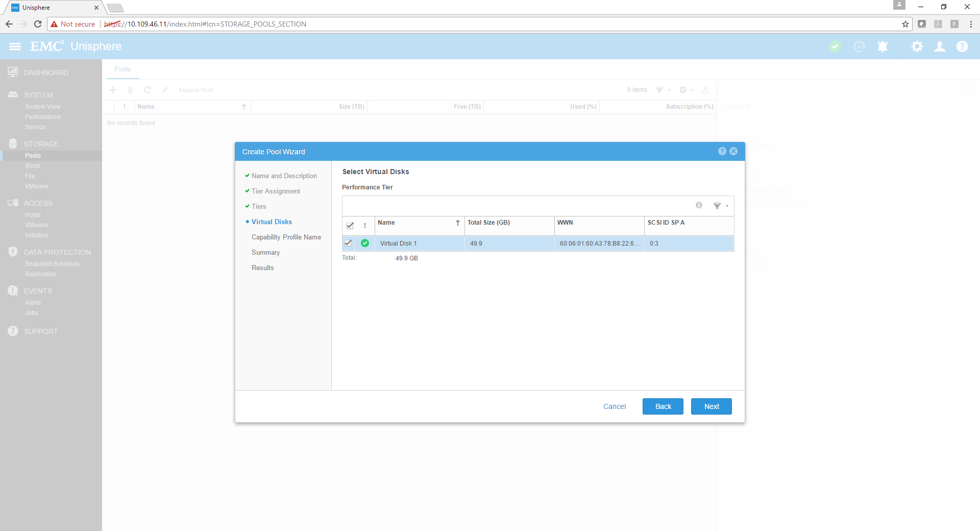Close the Create Pool Wizard dialog

(x=733, y=151)
